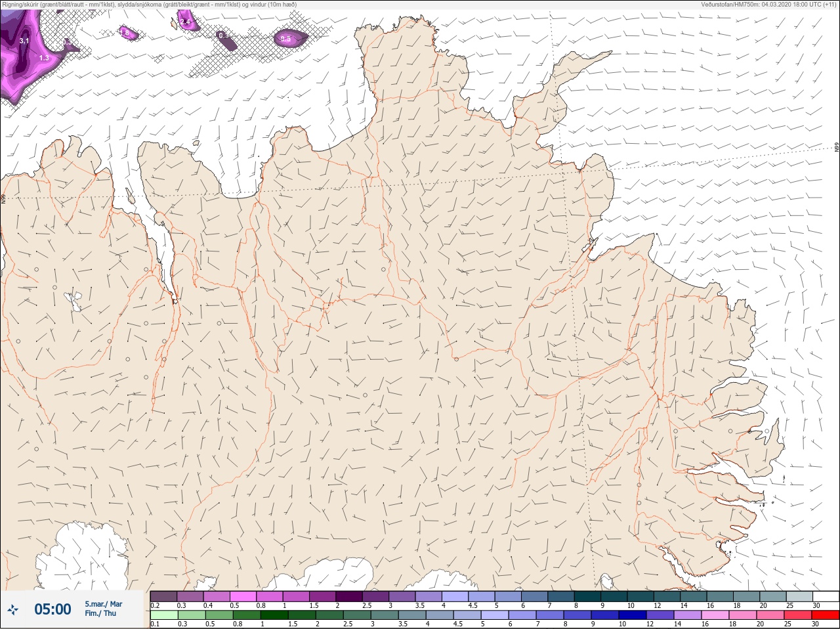Click navy blue swatch between 10 and 12, lower legend
Viewport: 840px width, 629px height.
point(633,615)
